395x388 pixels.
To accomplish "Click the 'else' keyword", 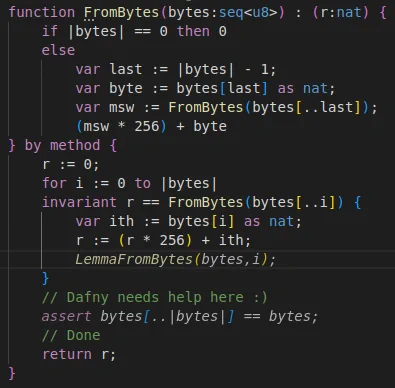I will click(x=58, y=50).
